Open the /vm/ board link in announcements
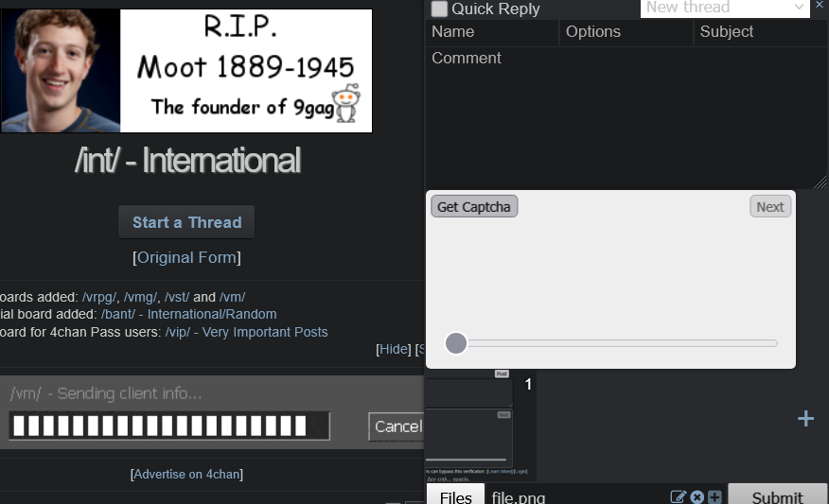The image size is (829, 504). (232, 297)
